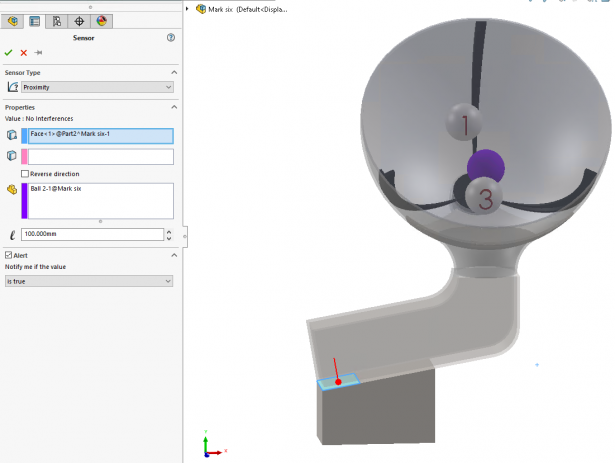Viewport: 615px width, 463px height.
Task: Open the DisplayManager color ball tab
Action: pos(102,21)
